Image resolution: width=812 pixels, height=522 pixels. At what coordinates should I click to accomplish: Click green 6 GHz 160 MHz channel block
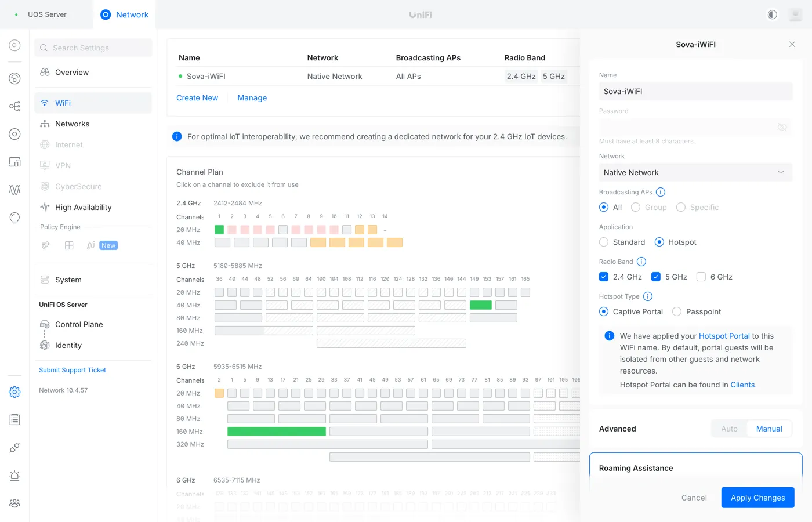[277, 432]
